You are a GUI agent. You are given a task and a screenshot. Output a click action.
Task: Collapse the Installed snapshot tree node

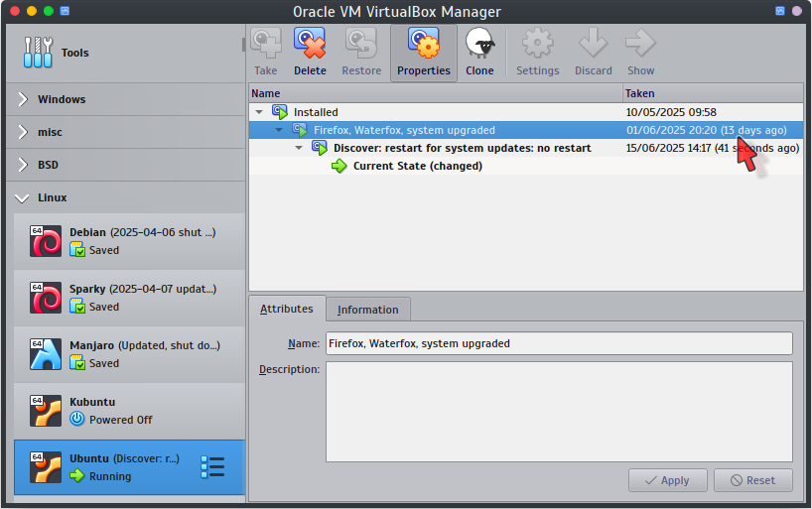click(x=259, y=112)
